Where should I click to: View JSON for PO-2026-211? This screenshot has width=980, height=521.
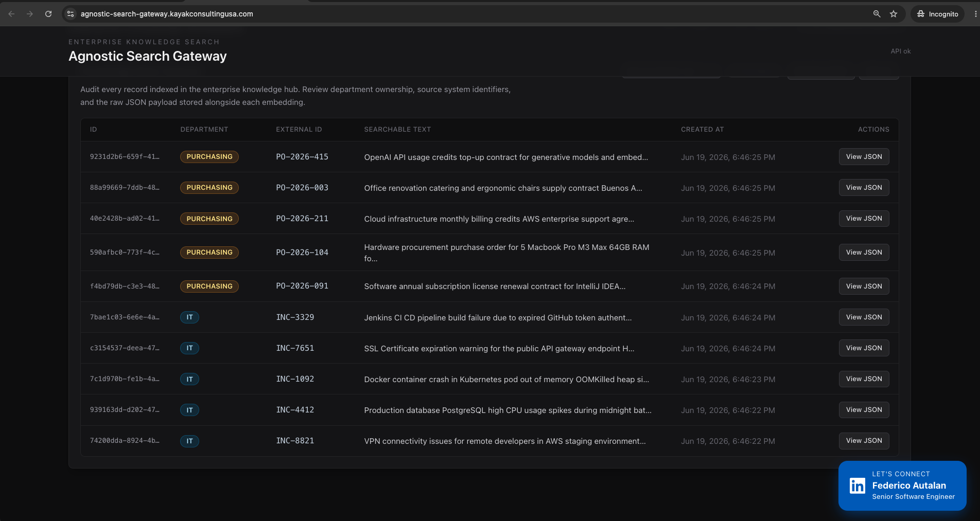864,219
